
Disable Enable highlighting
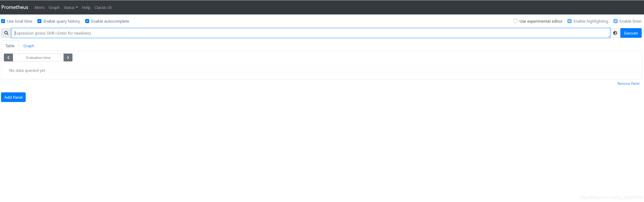[570, 21]
